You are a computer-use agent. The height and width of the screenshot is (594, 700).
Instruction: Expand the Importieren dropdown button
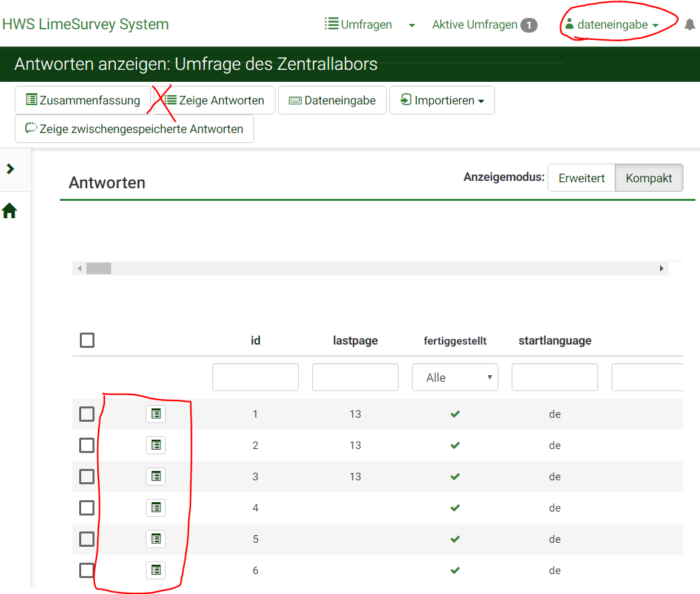click(442, 100)
